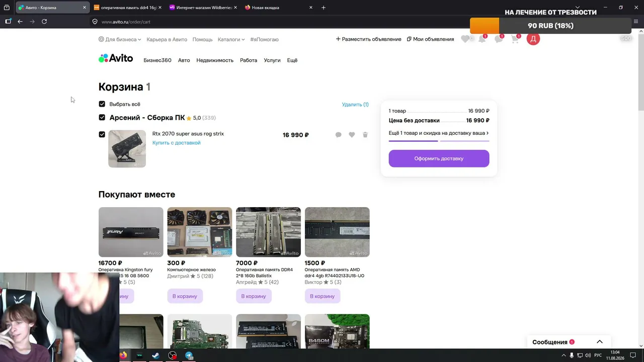Screen dimensions: 644x362
Task: Open notifications bell in Avito header
Action: [x=482, y=39]
